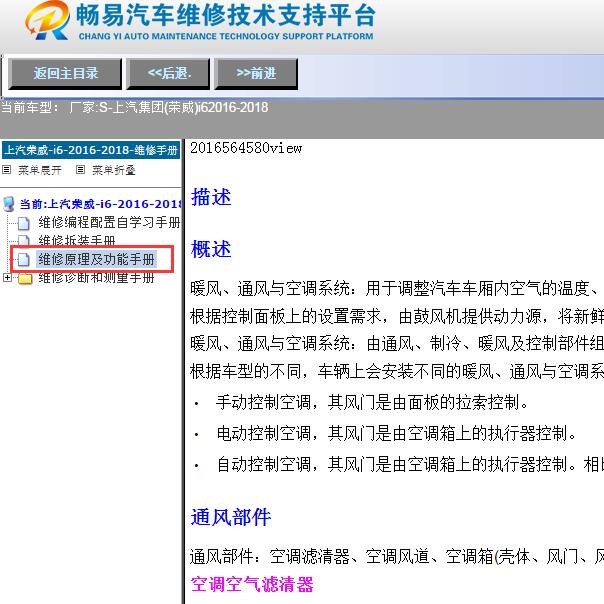Click the 概述 heading

[211, 249]
